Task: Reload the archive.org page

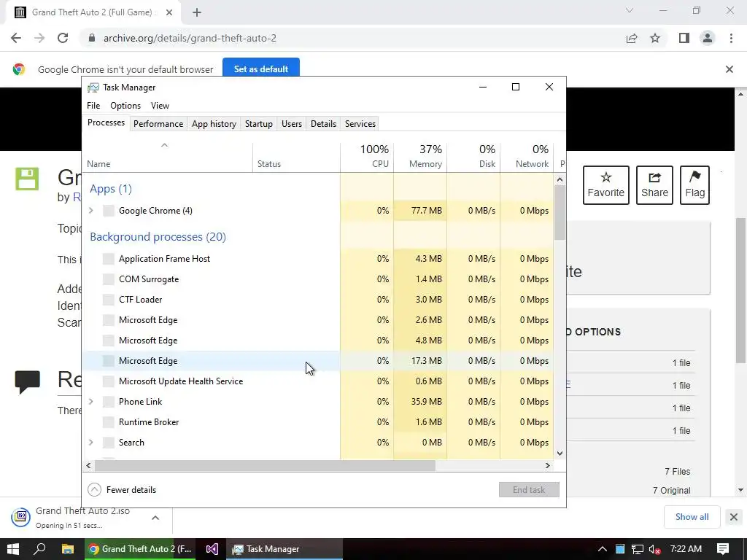Action: pos(63,38)
